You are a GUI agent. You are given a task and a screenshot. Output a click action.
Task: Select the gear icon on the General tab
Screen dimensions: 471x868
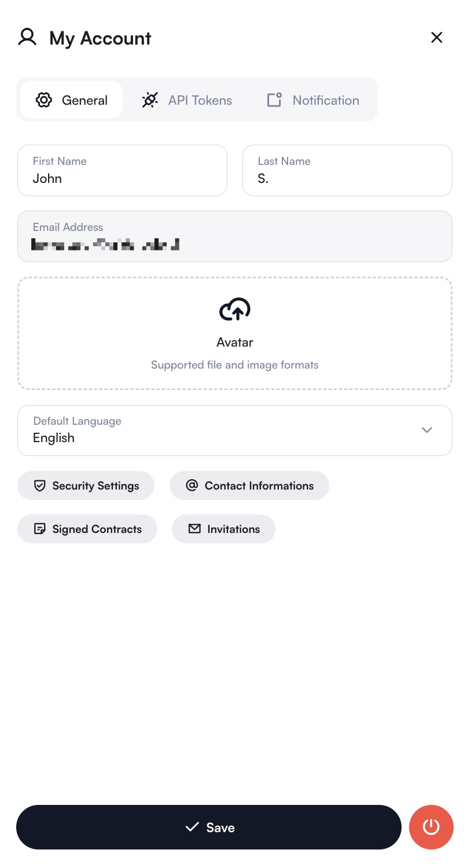[x=44, y=100]
